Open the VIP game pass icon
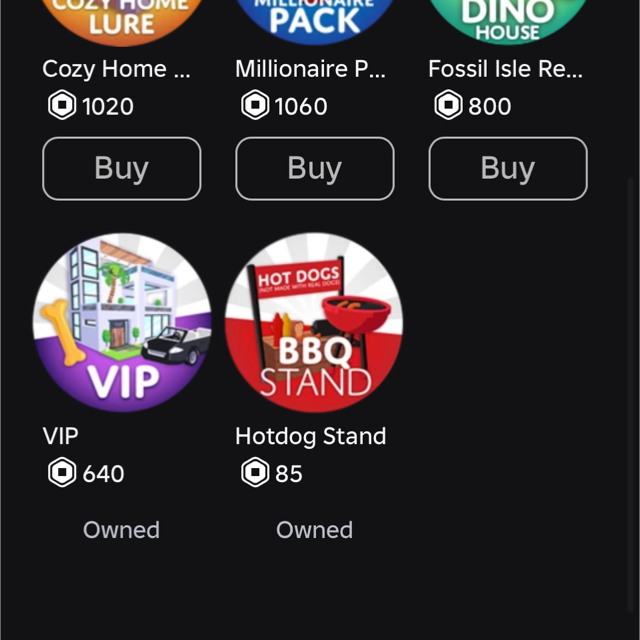Image resolution: width=640 pixels, height=640 pixels. [122, 322]
